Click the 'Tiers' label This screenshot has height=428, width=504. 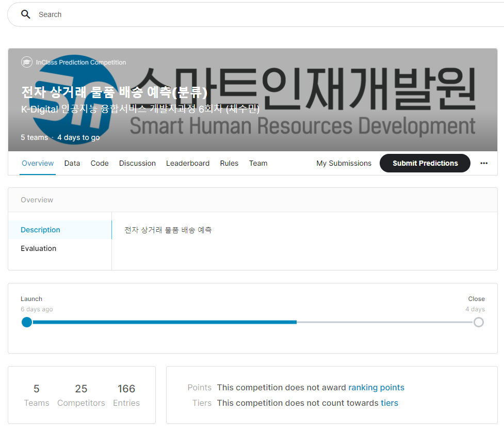click(202, 403)
